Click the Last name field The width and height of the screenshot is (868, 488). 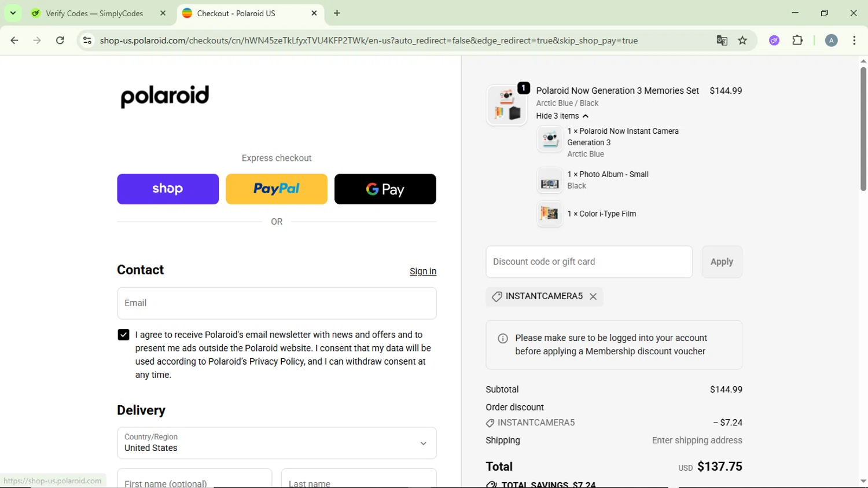tap(359, 478)
